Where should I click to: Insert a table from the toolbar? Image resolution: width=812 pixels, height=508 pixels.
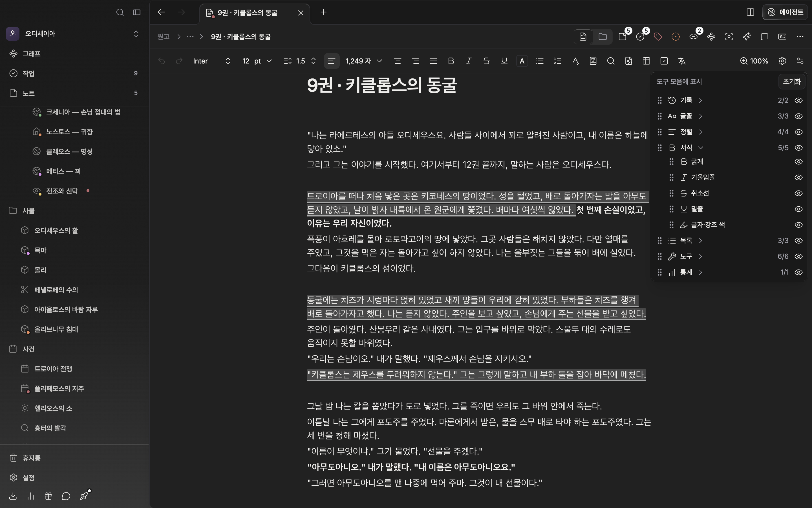tap(646, 61)
